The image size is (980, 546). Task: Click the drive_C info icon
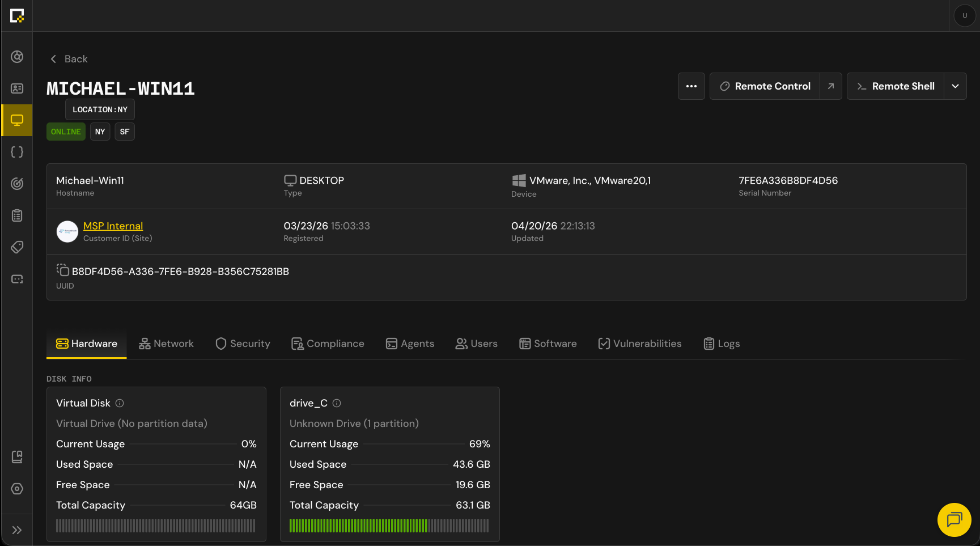click(x=337, y=403)
